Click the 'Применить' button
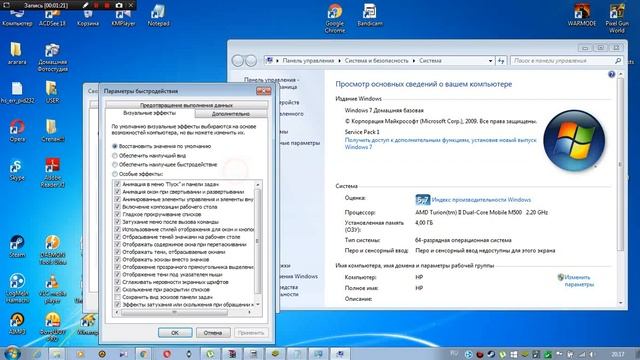 (x=251, y=333)
